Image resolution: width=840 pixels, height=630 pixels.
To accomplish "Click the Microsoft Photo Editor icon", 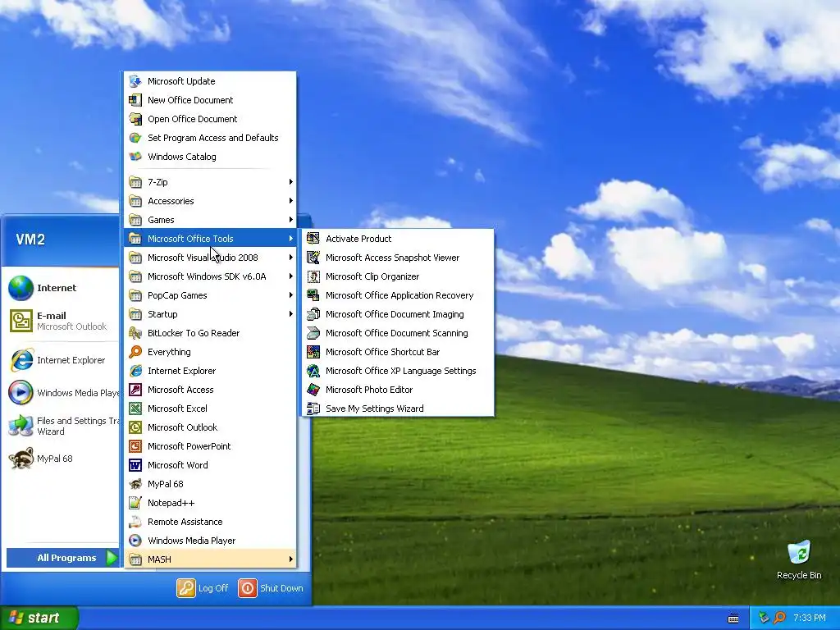I will click(313, 390).
